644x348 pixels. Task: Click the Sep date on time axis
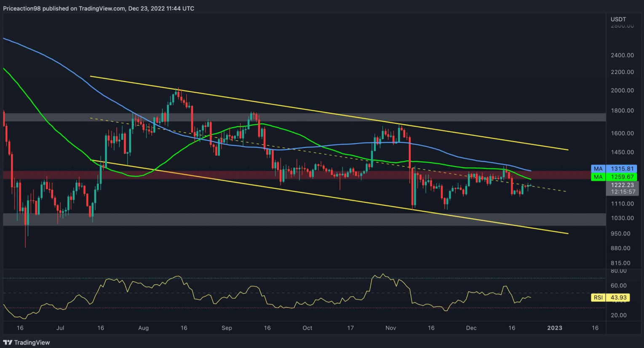pyautogui.click(x=227, y=328)
